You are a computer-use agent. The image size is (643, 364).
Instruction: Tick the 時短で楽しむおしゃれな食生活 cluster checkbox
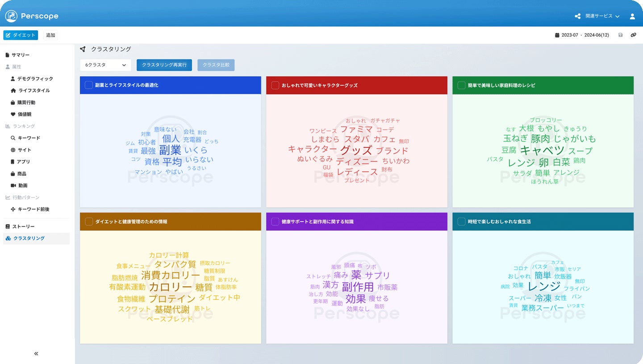click(x=461, y=222)
